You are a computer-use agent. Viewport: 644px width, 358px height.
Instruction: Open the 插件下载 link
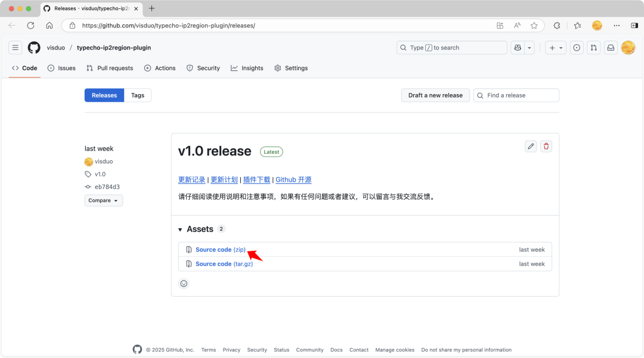coord(256,180)
